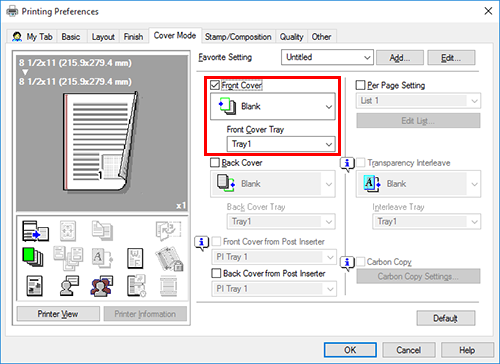Click info icon beside Transparency Interleave

(347, 164)
